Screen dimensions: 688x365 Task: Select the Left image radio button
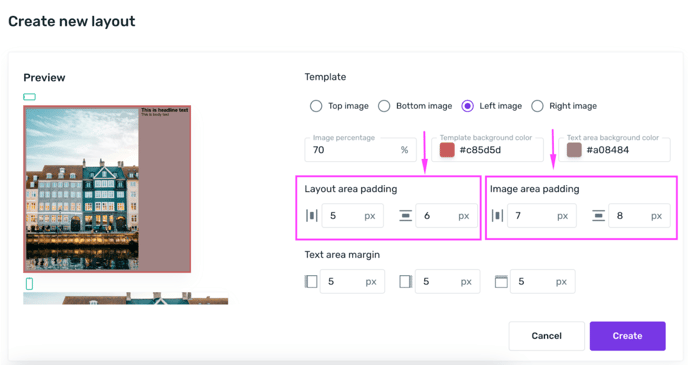[x=467, y=106]
